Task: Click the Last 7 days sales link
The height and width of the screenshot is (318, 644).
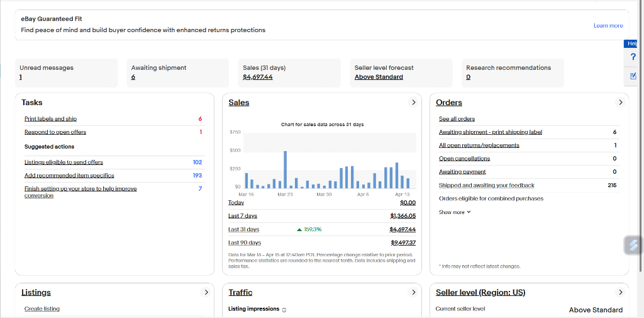Action: pos(243,216)
